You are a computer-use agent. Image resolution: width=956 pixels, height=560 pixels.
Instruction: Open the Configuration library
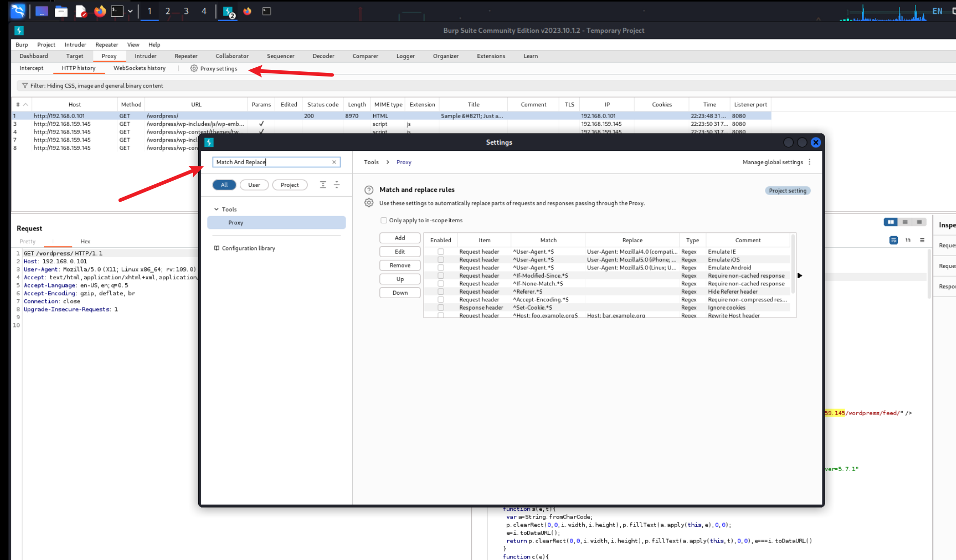(x=244, y=248)
